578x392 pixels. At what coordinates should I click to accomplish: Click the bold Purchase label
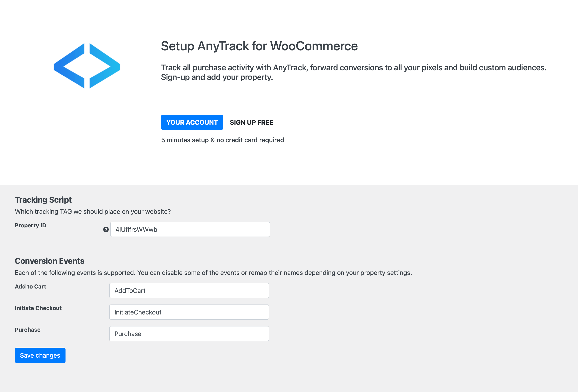click(x=28, y=330)
